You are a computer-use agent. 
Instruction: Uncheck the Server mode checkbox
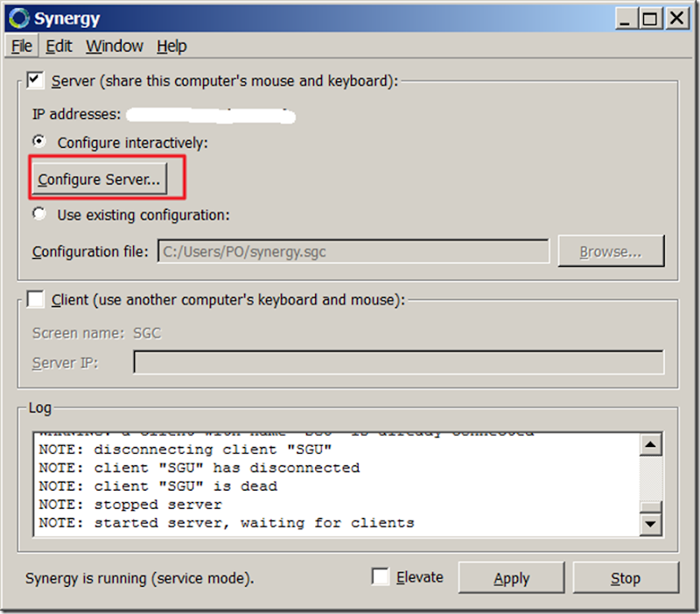pyautogui.click(x=35, y=80)
